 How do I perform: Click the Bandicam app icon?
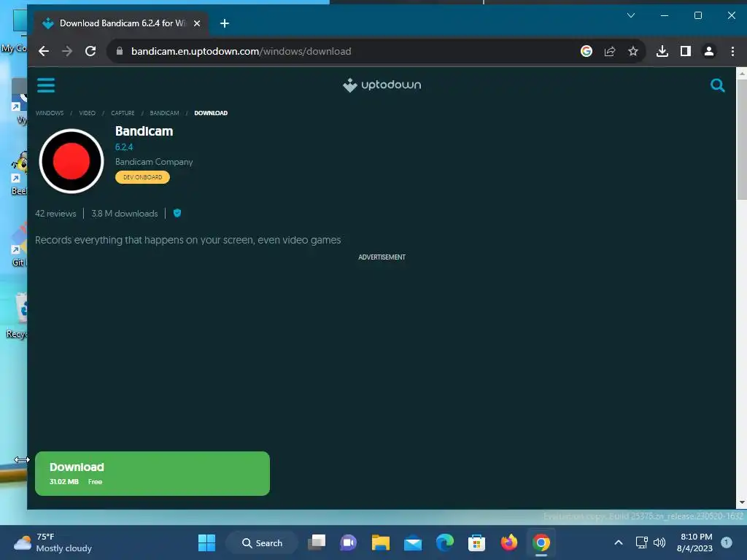point(71,161)
